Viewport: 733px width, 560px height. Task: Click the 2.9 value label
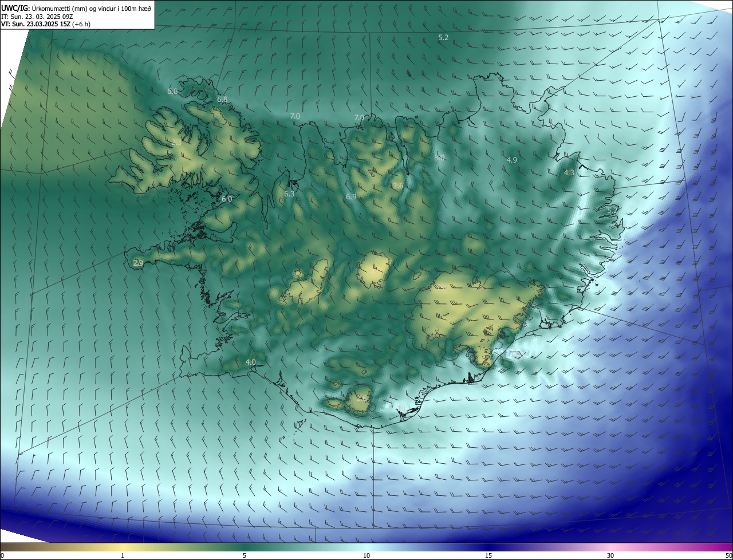(138, 263)
